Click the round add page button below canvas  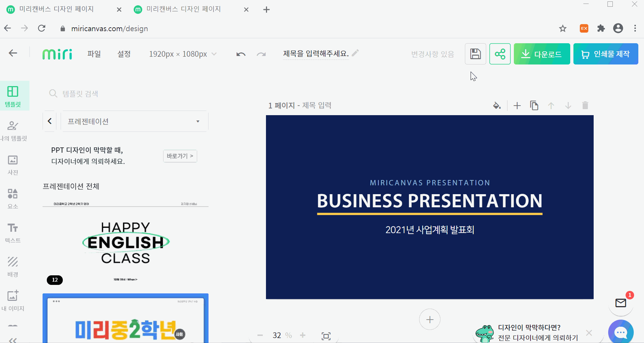tap(430, 320)
